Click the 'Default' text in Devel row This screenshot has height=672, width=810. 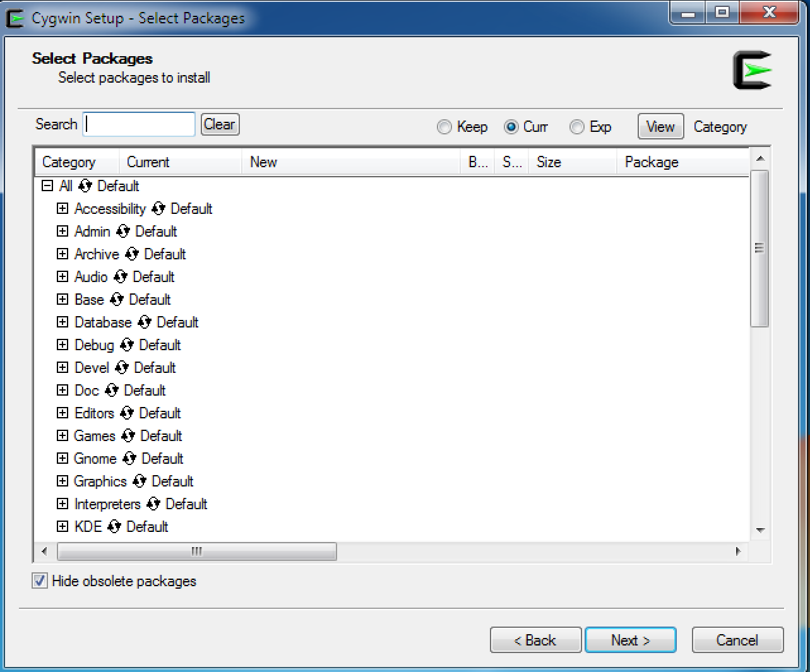click(x=155, y=368)
